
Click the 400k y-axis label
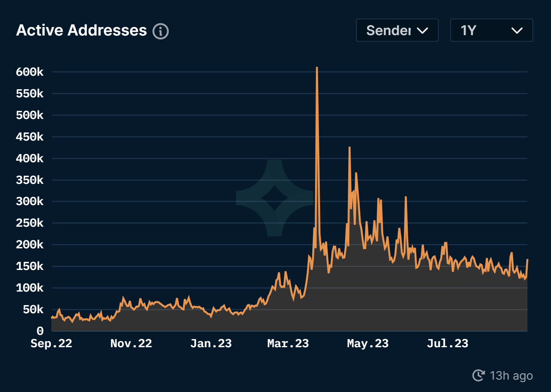(x=30, y=158)
